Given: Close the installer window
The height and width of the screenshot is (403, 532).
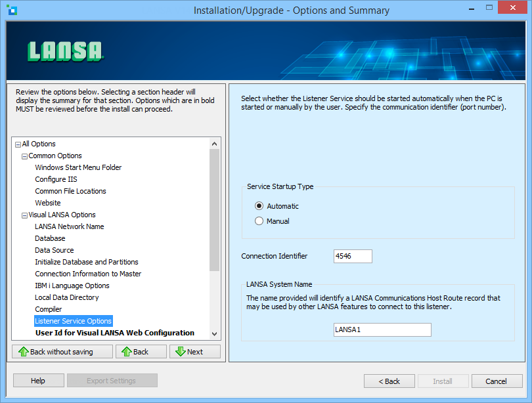Looking at the screenshot, I should click(513, 7).
